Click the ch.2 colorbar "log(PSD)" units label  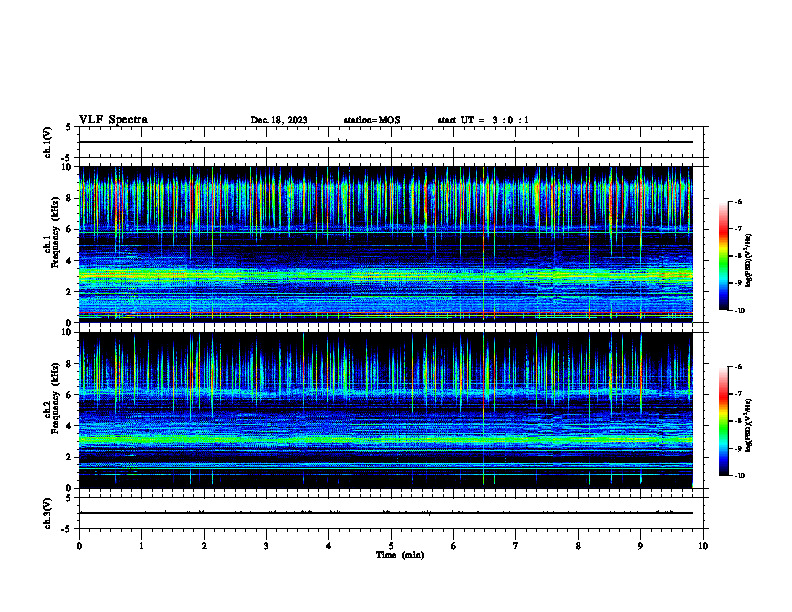(749, 426)
